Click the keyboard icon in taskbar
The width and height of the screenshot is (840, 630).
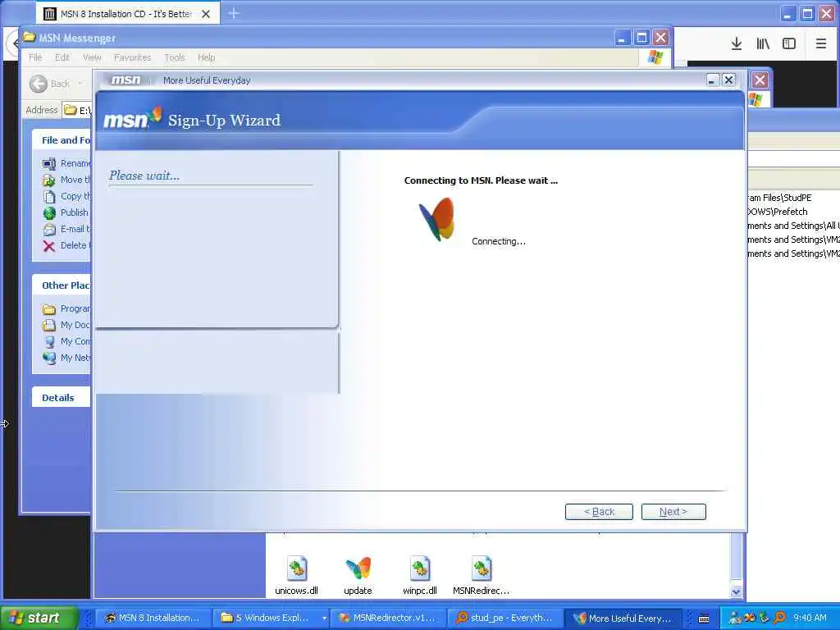tap(704, 619)
